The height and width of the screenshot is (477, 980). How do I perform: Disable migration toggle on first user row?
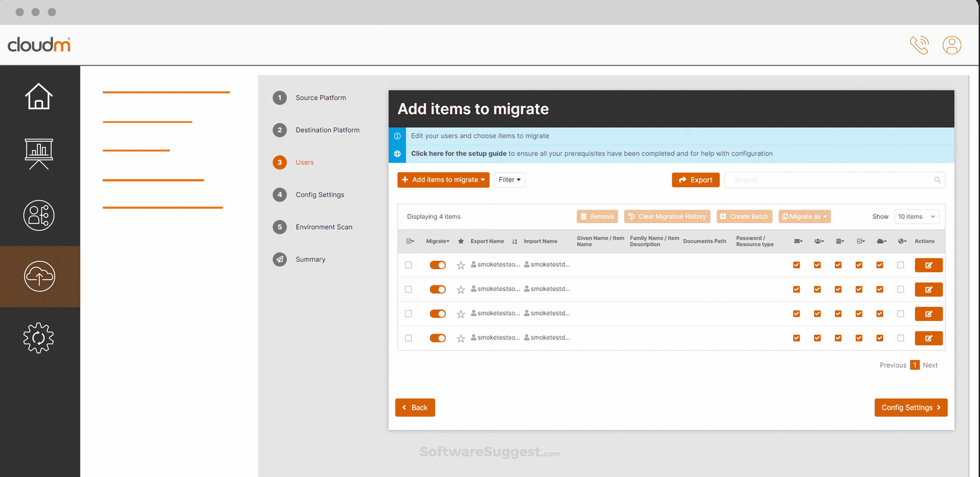[x=437, y=265]
